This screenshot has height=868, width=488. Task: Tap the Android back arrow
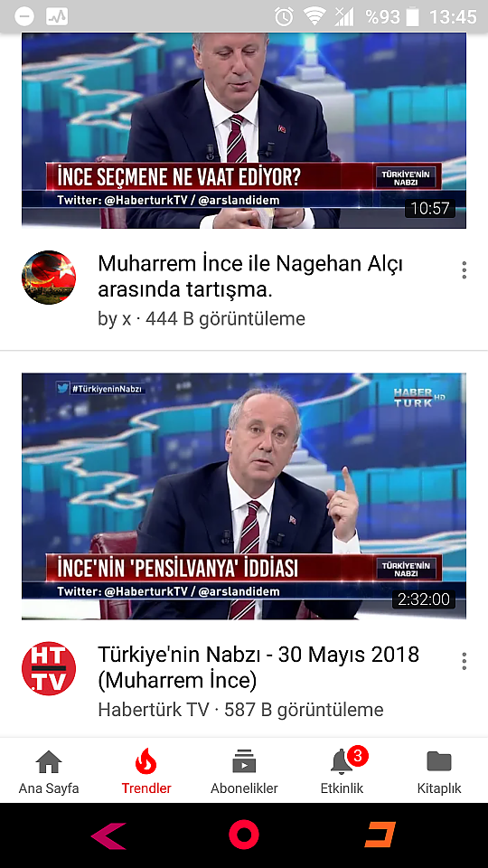pyautogui.click(x=108, y=835)
